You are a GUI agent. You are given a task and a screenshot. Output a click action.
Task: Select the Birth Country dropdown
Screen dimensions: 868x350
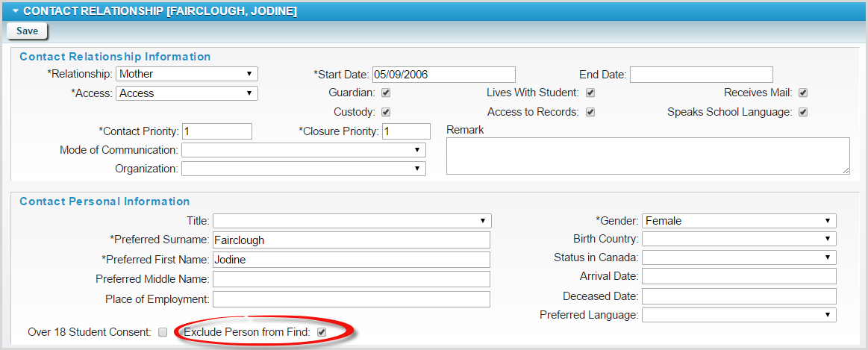(x=738, y=239)
